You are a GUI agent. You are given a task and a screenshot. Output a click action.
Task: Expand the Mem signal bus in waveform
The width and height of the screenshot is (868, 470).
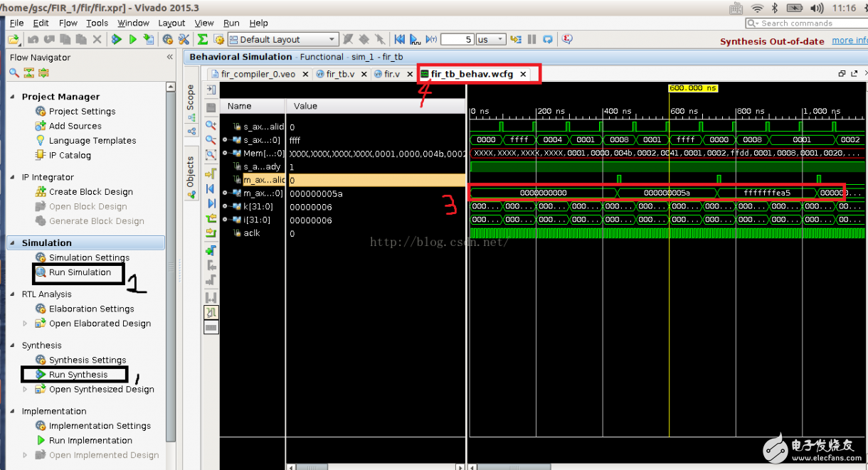point(225,153)
